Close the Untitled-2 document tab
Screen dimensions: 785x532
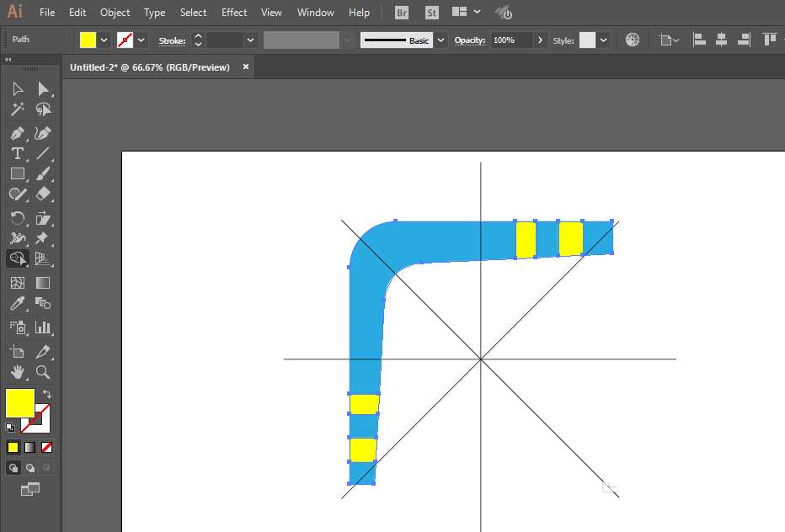tap(246, 67)
